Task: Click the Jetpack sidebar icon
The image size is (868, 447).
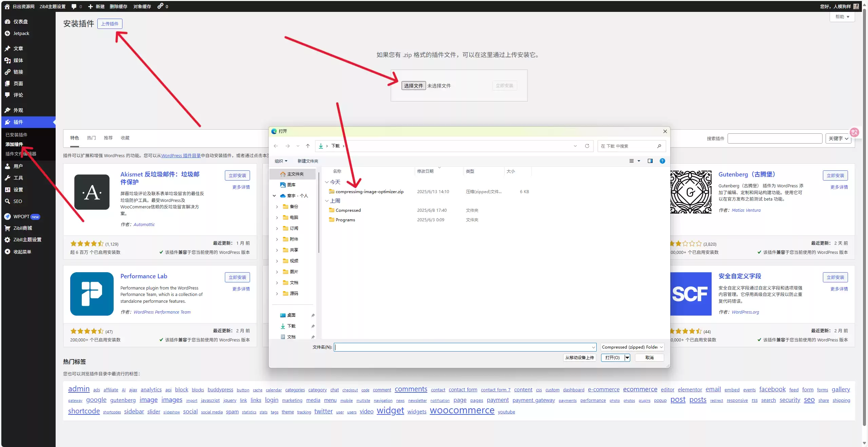Action: click(x=7, y=33)
